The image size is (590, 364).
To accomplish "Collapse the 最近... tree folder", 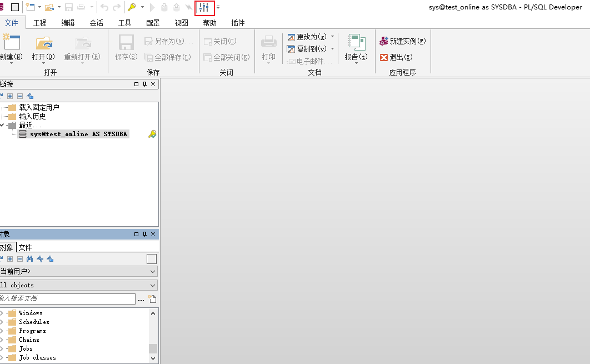I will [x=2, y=125].
